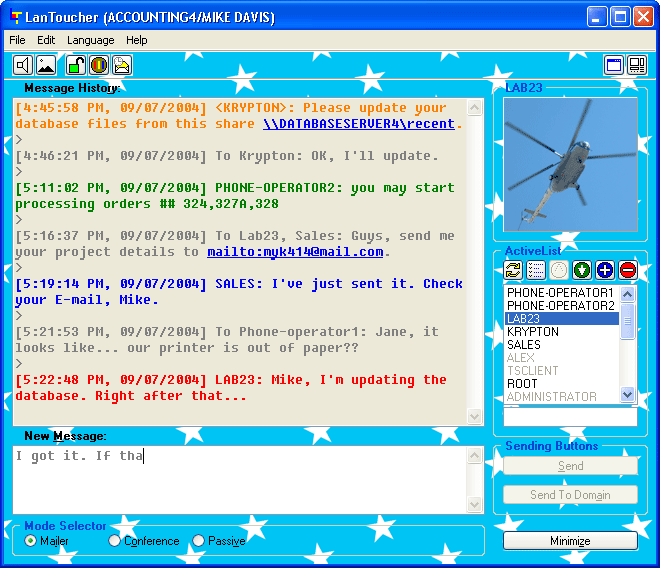Open the File menu
Image resolution: width=660 pixels, height=568 pixels.
click(17, 40)
